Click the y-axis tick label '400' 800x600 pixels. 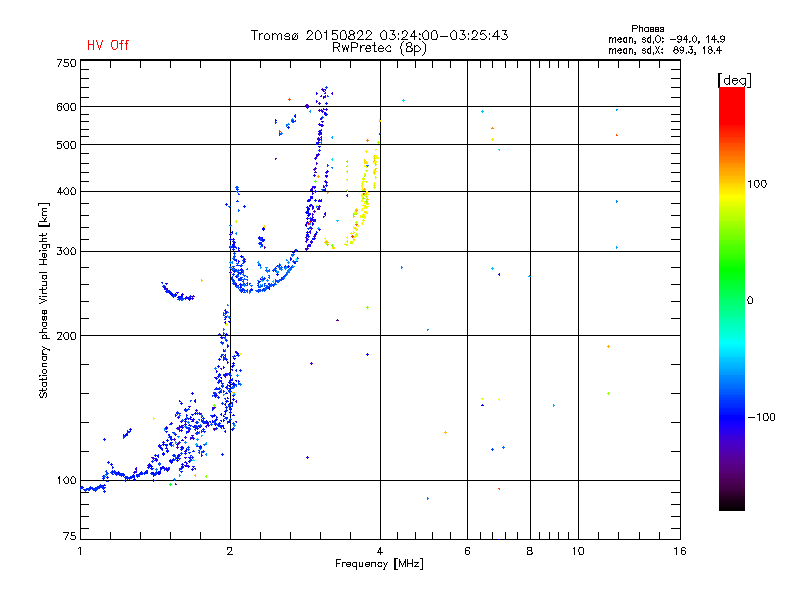pos(66,192)
